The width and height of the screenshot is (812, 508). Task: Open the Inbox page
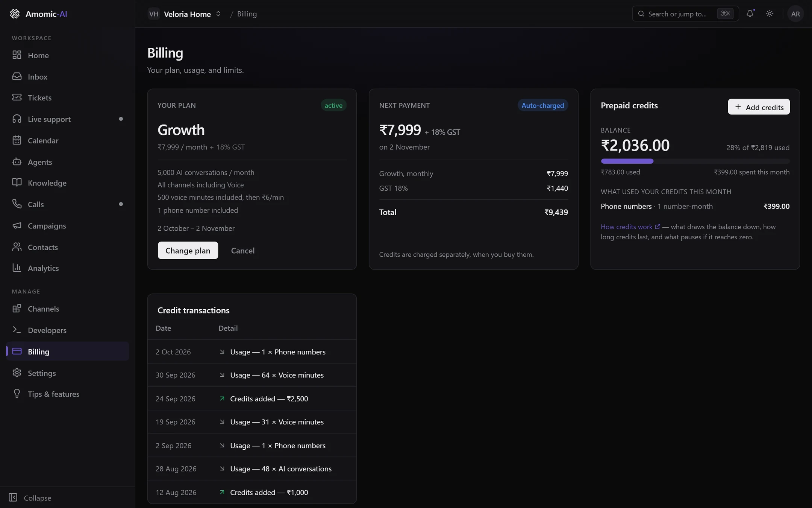pos(68,77)
